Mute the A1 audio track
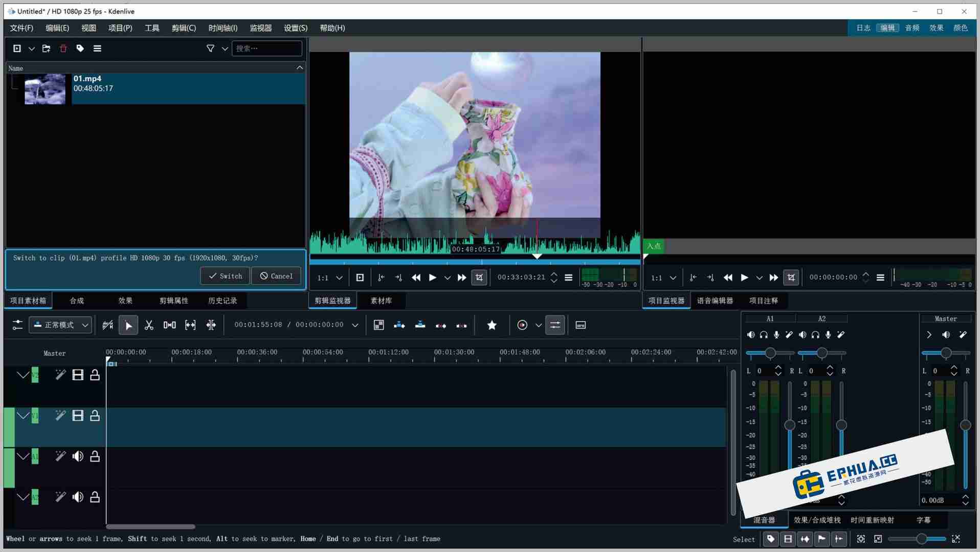Screen dimensions: 980x552 (x=78, y=456)
